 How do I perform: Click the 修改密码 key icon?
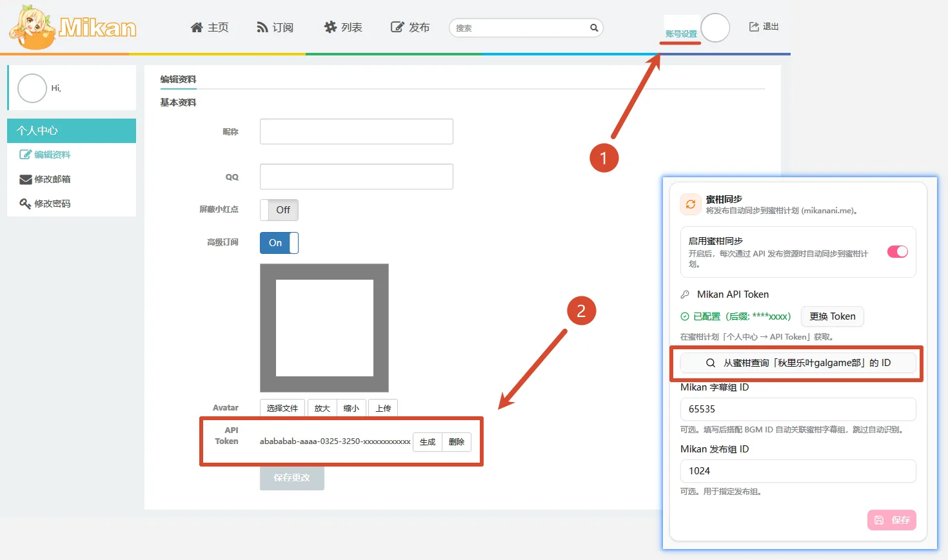25,204
